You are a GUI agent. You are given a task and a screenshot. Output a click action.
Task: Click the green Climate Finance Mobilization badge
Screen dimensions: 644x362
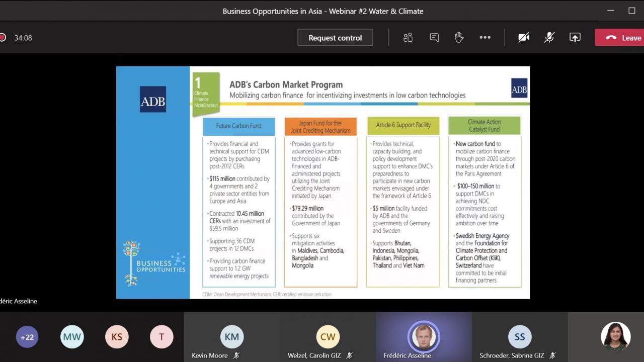coord(206,94)
